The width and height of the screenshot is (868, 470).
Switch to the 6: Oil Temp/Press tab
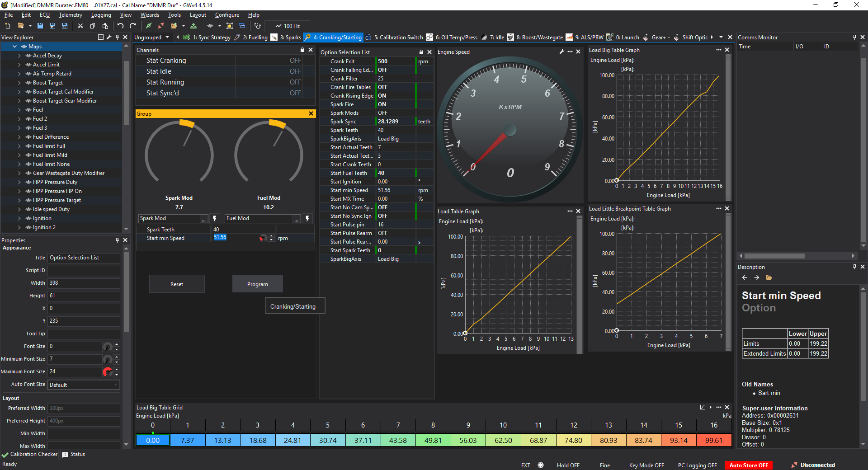click(x=452, y=38)
